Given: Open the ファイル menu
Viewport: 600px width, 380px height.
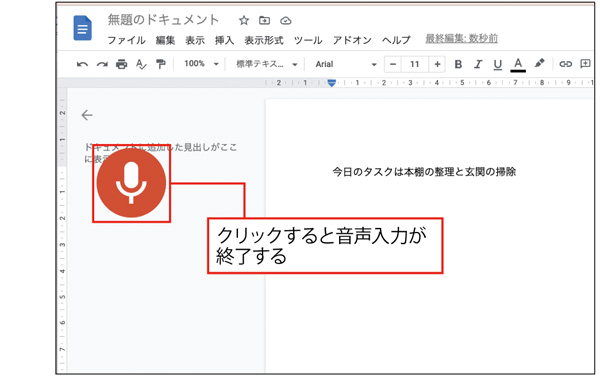Looking at the screenshot, I should [126, 40].
